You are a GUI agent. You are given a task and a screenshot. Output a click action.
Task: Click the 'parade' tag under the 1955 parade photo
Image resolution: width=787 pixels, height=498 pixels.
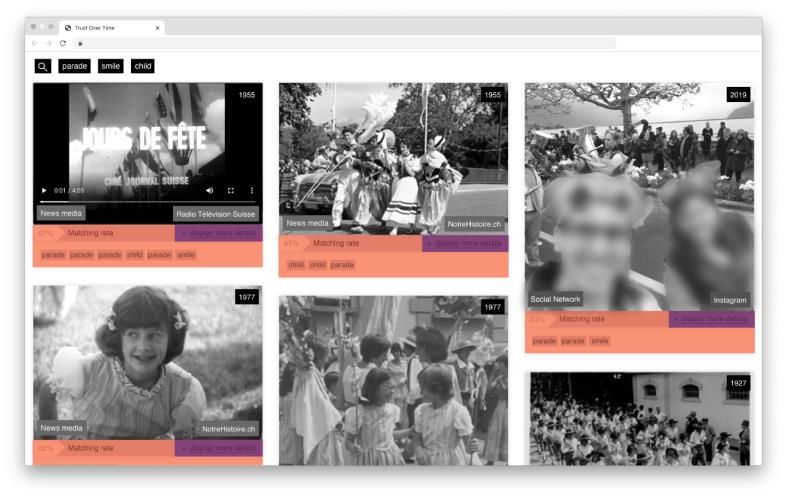pyautogui.click(x=342, y=265)
